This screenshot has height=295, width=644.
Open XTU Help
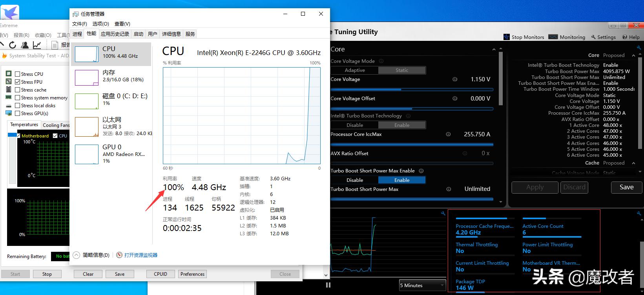631,37
